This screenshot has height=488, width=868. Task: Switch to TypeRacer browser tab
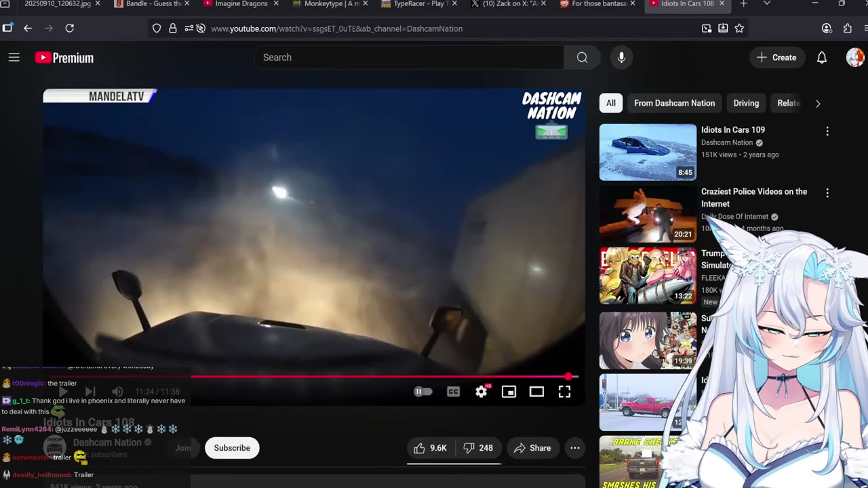point(420,4)
